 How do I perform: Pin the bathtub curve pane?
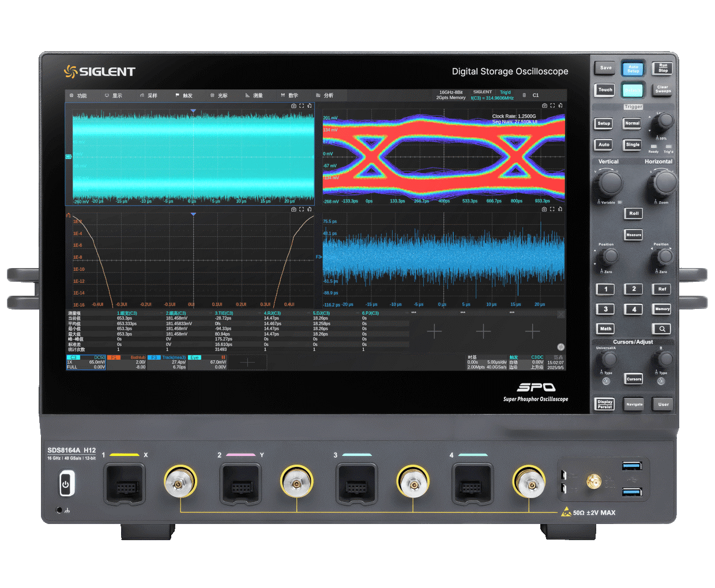pos(310,210)
